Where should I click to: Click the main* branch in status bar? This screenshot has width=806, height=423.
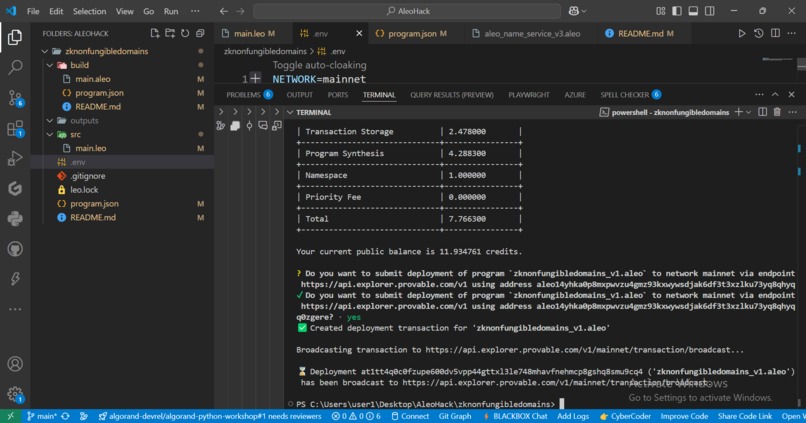click(x=42, y=416)
